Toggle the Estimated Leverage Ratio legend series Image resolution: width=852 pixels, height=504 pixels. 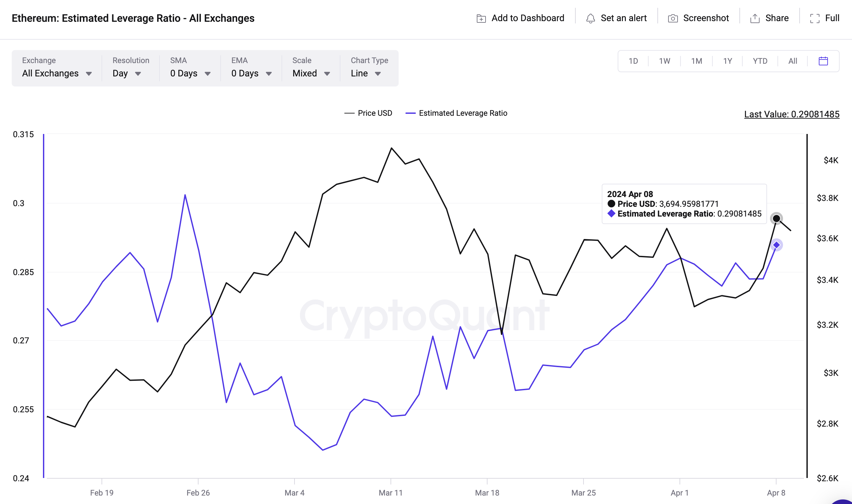(x=457, y=113)
